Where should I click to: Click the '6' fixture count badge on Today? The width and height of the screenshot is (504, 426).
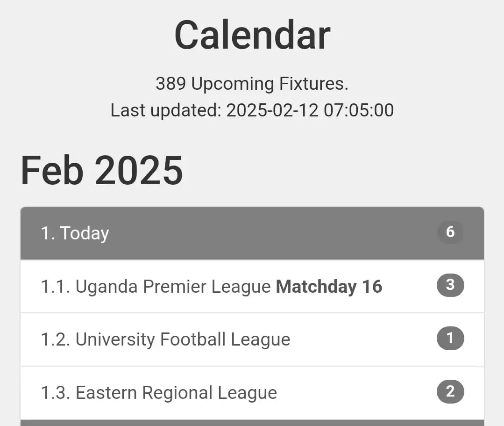click(x=450, y=232)
